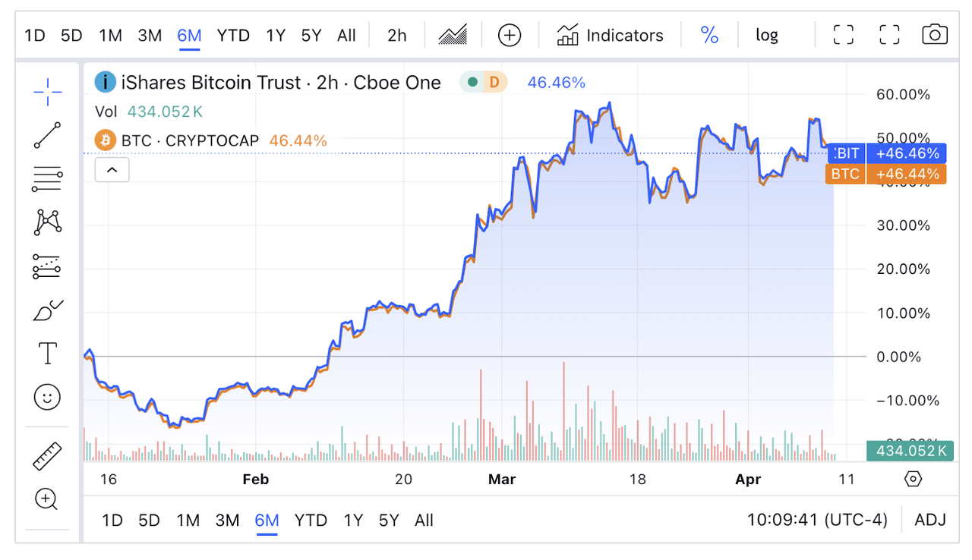Screen dimensions: 972x560
Task: Click the 434.052 K volume scale label
Action: click(x=910, y=451)
